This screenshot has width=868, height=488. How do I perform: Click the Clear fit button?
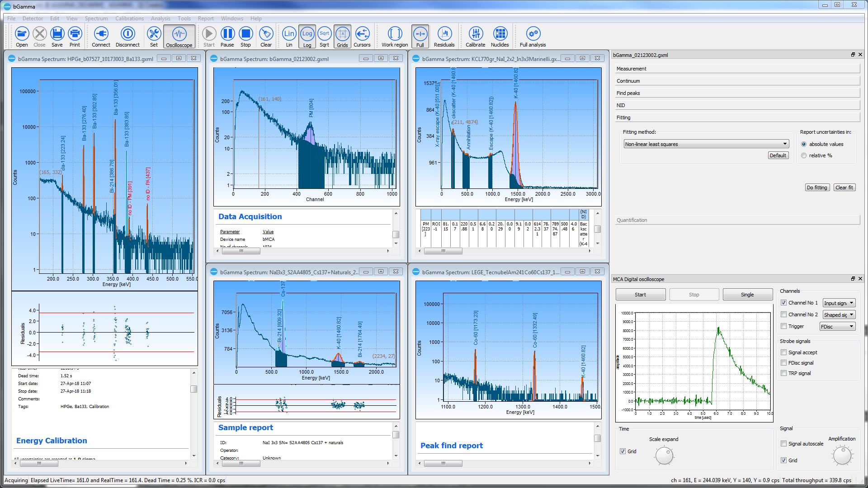coord(844,188)
